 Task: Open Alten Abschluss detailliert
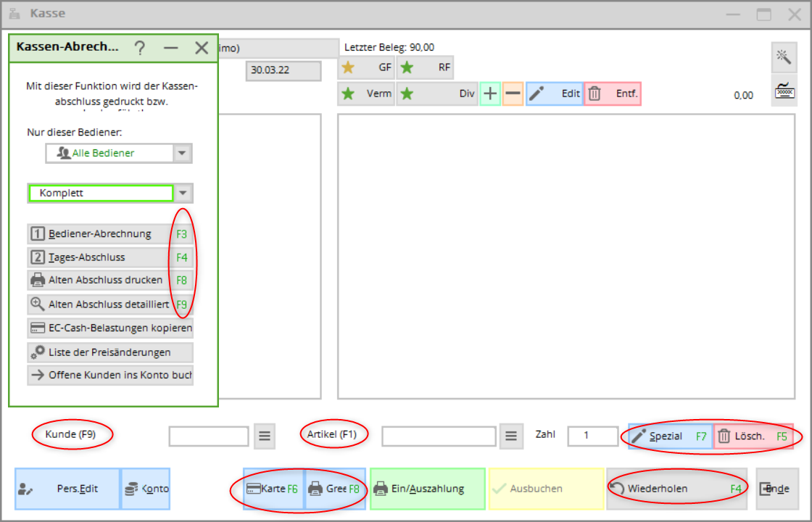point(110,304)
